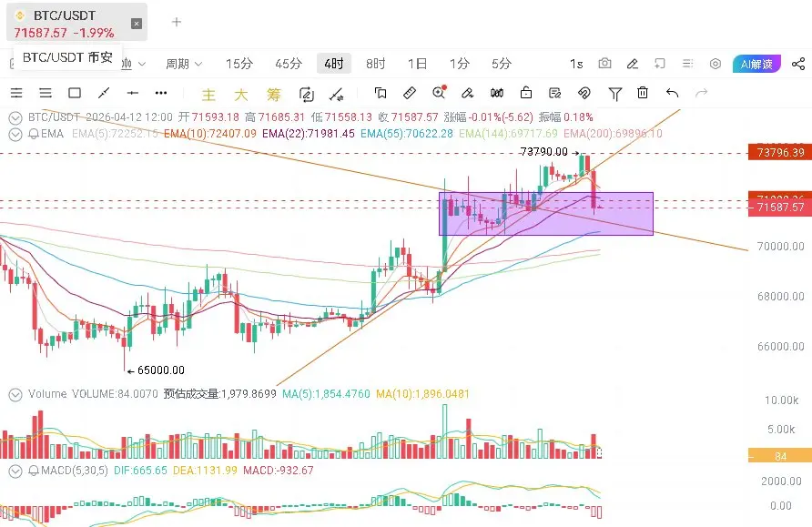Add a new chart tab with plus
This screenshot has height=527, width=812.
(x=177, y=22)
